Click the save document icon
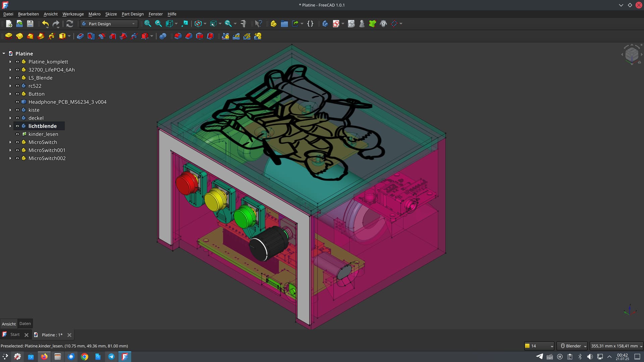 [30, 24]
